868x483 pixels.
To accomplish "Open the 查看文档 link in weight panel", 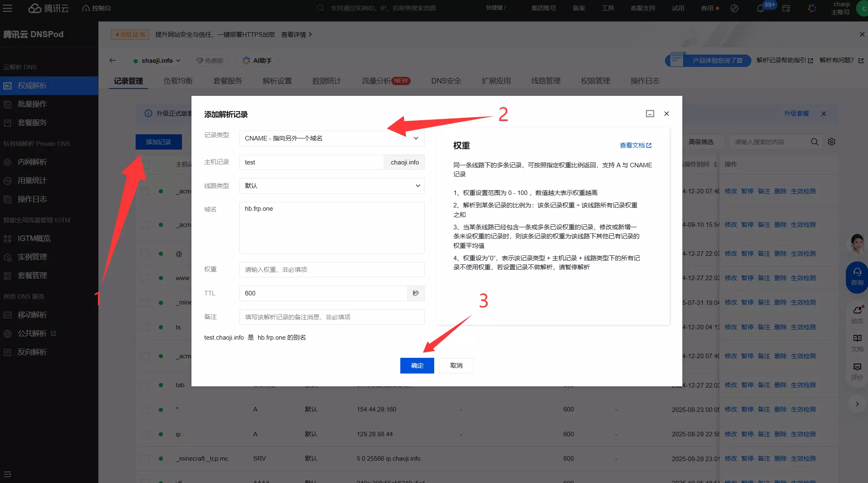I will 636,145.
